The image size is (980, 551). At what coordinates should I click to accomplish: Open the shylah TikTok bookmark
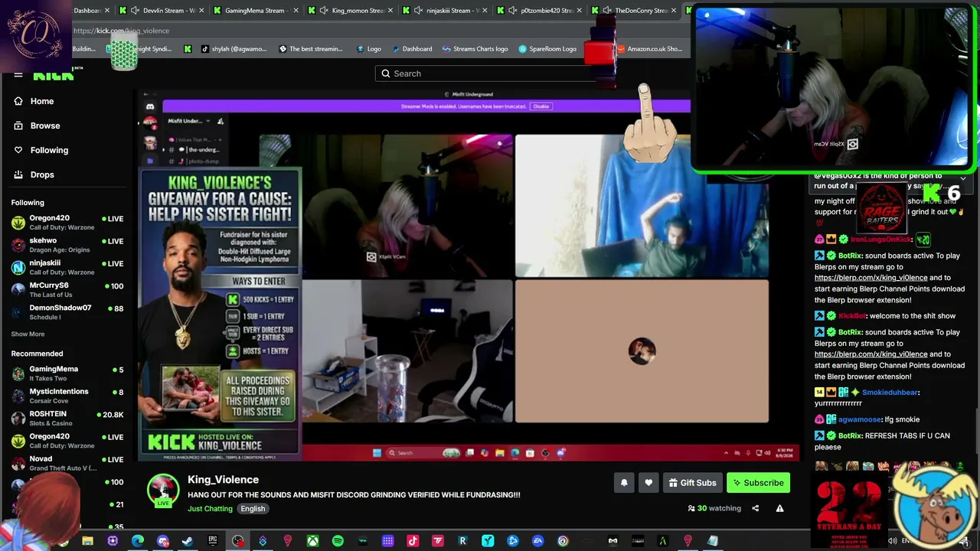[x=234, y=49]
